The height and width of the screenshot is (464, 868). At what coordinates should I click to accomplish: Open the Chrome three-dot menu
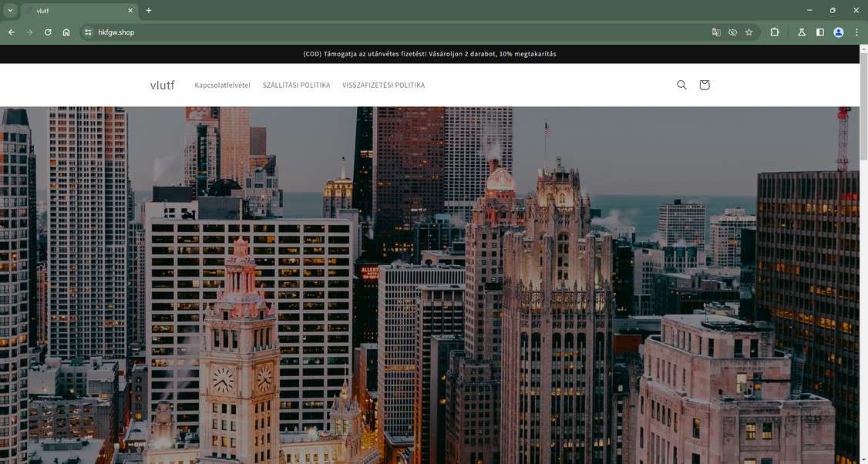[856, 32]
